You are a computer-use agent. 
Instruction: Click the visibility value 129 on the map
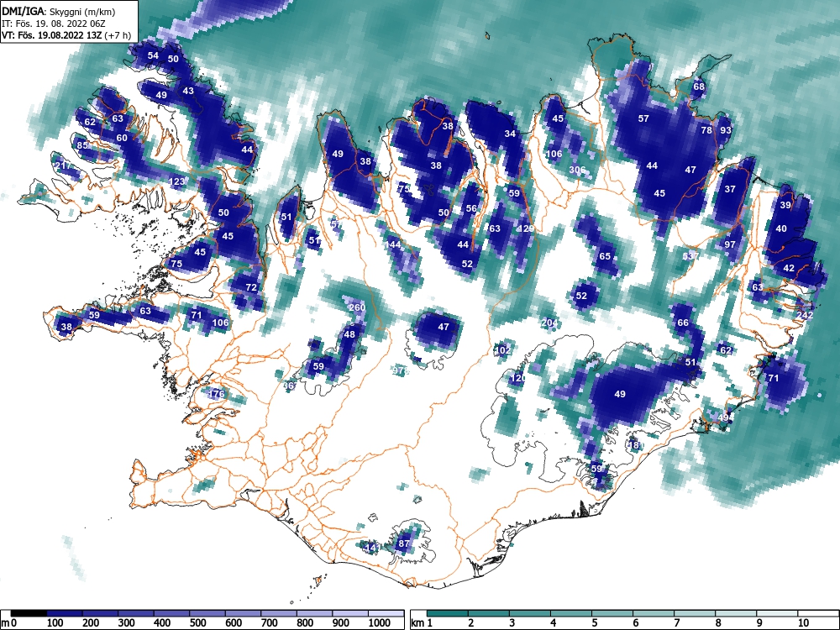pyautogui.click(x=526, y=228)
